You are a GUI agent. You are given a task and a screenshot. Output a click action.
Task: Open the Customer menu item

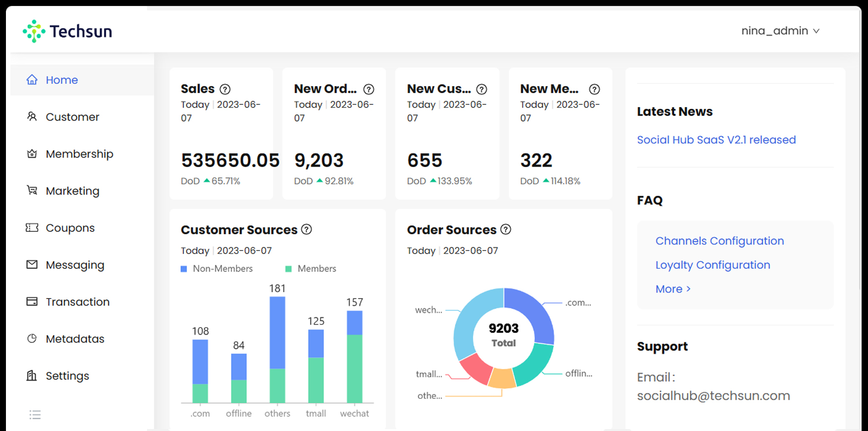point(72,117)
